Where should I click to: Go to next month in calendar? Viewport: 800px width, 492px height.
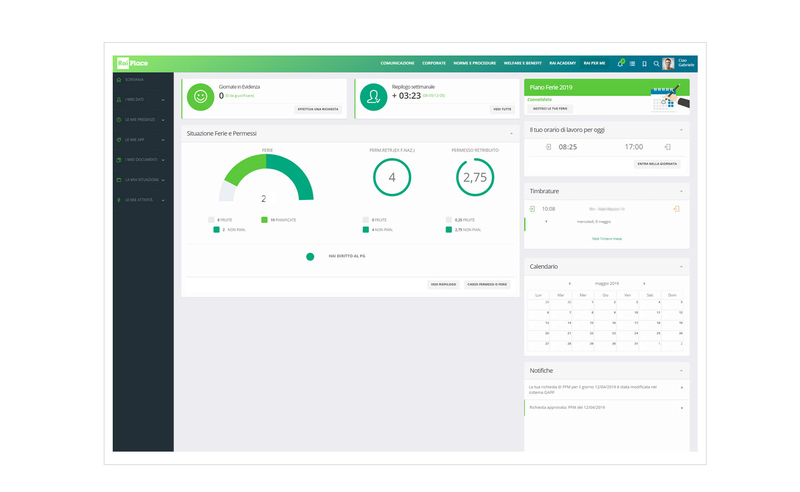[x=644, y=283]
